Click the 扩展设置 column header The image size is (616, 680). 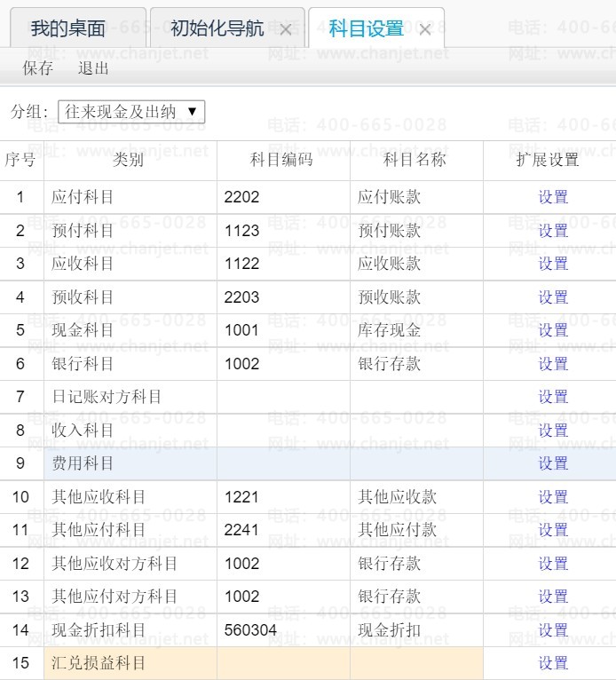[548, 160]
